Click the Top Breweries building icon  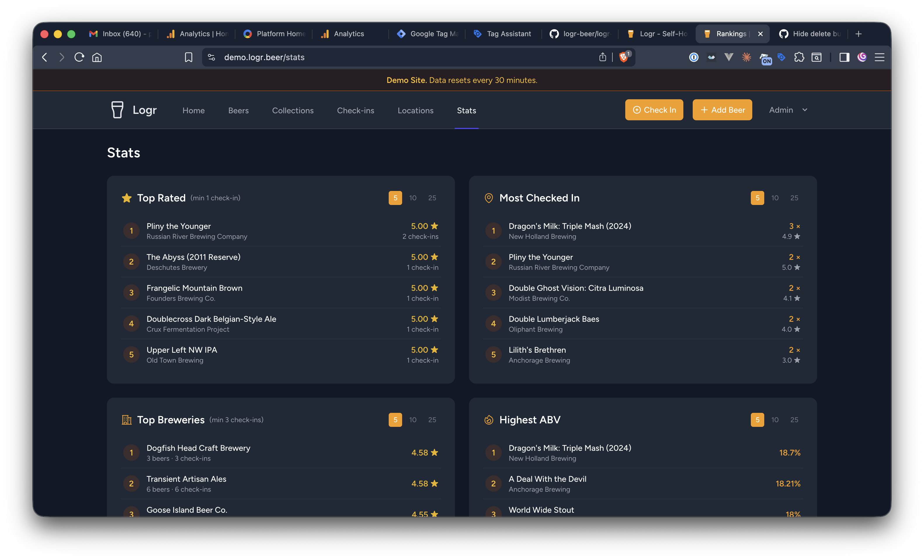click(126, 420)
